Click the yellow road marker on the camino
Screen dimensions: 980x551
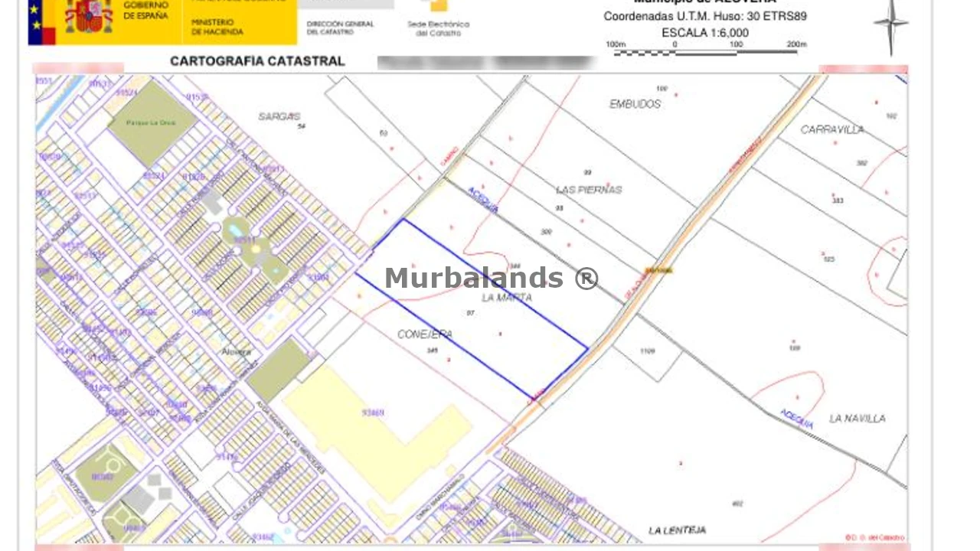pyautogui.click(x=658, y=270)
